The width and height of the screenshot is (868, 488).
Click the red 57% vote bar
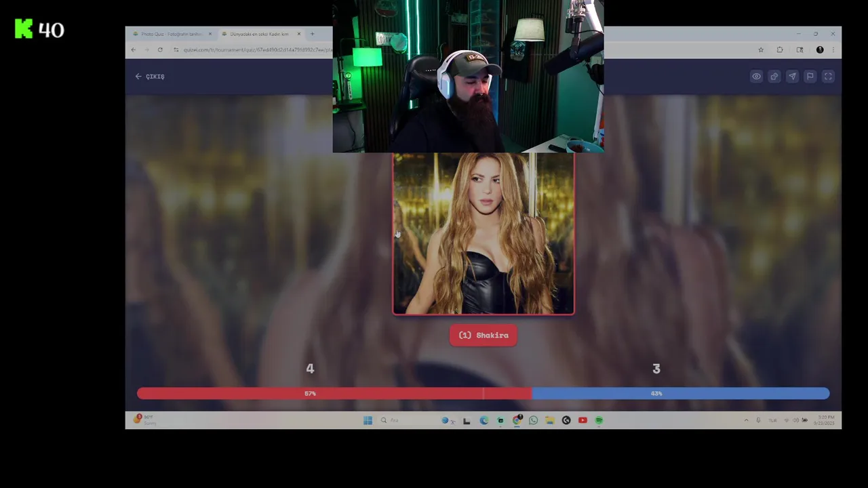click(334, 393)
